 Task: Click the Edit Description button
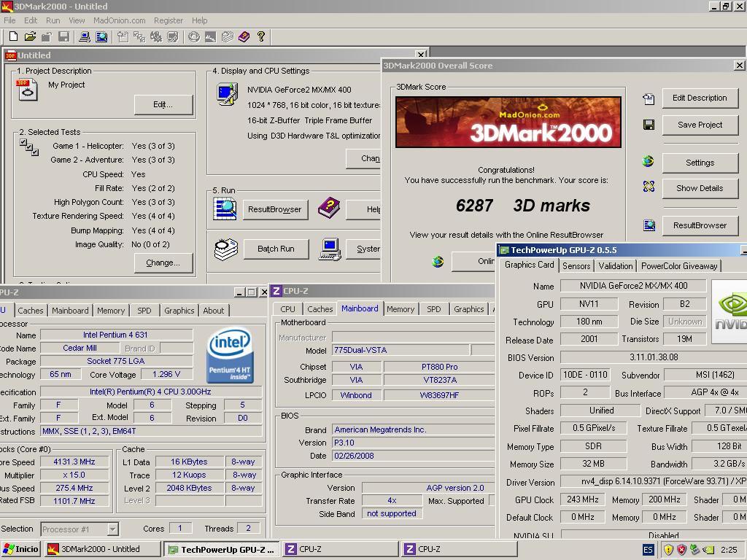point(700,98)
